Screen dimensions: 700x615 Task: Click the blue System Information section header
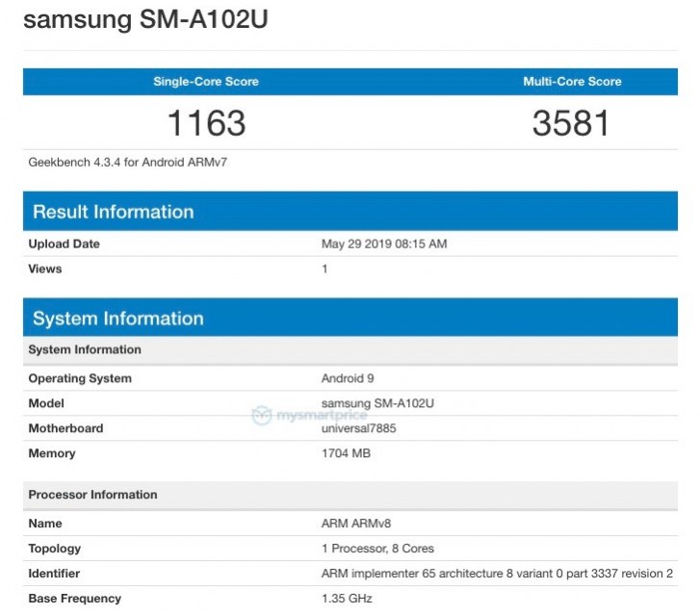(x=118, y=319)
